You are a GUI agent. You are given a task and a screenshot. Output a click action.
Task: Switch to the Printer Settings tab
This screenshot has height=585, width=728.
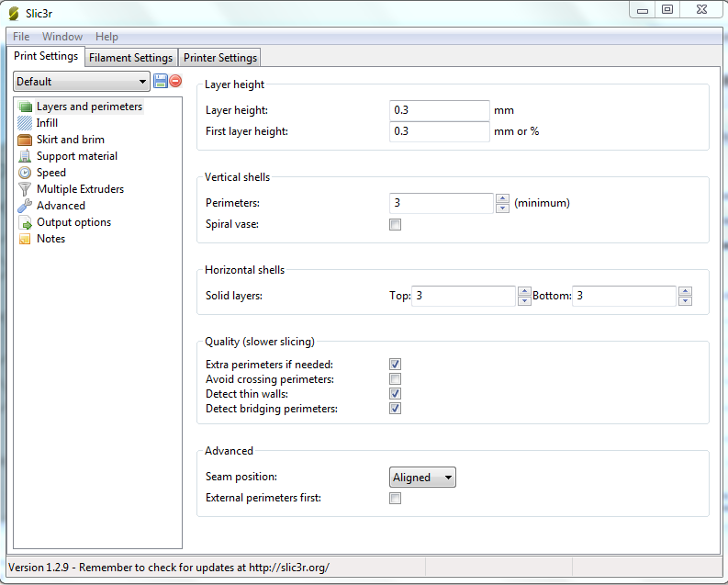[220, 58]
